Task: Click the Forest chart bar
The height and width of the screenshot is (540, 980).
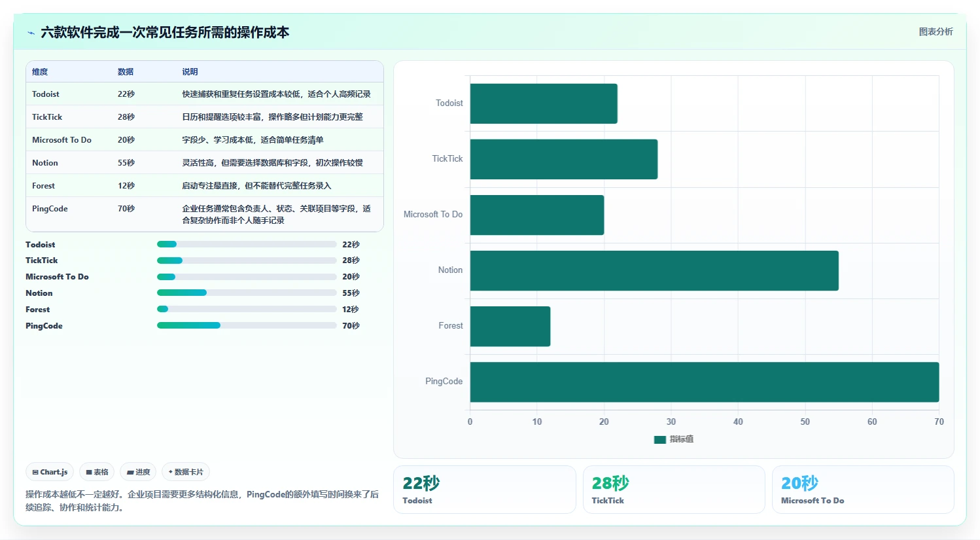Action: [510, 326]
